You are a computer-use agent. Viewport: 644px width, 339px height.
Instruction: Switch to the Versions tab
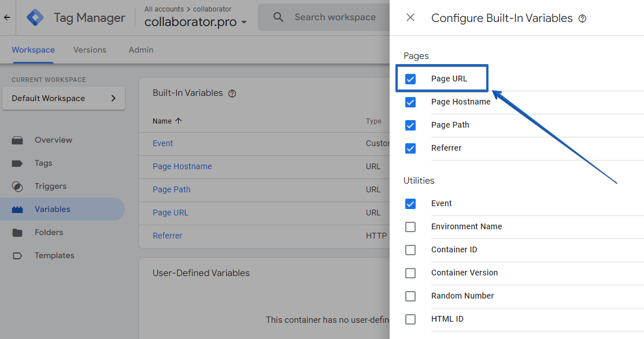90,50
